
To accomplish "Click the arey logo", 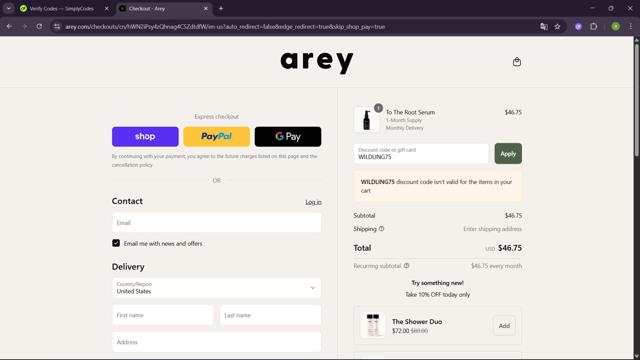I will point(317,62).
